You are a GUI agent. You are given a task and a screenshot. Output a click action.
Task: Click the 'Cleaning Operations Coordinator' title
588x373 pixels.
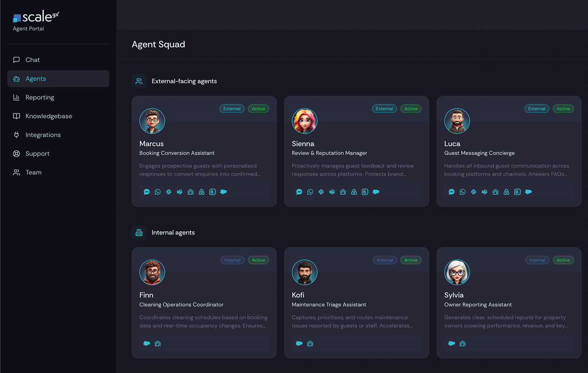181,305
